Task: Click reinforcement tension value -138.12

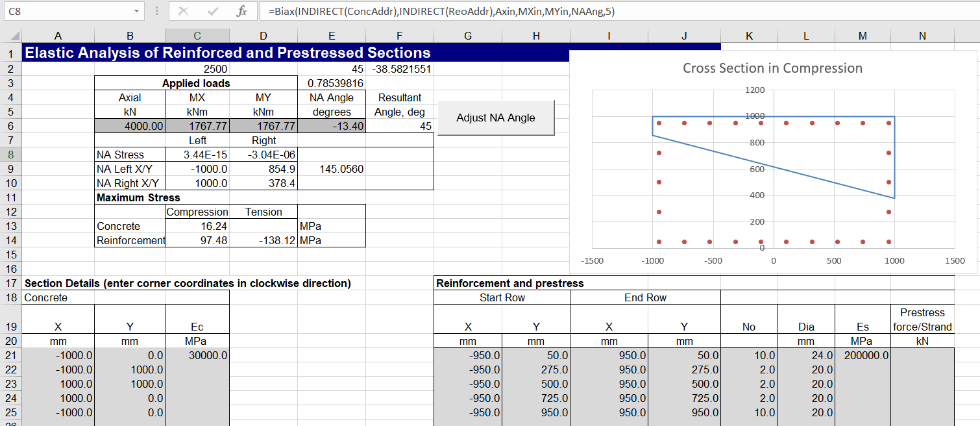Action: tap(264, 240)
